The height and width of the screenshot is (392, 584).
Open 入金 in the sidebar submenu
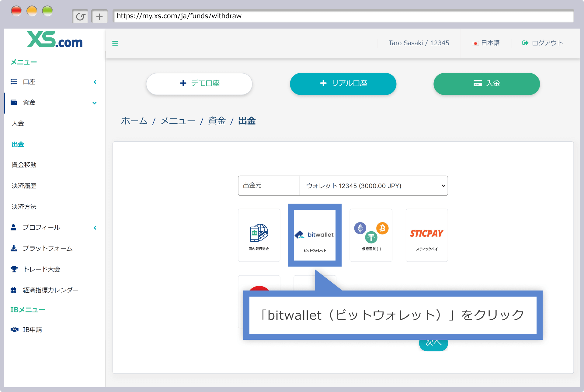pos(18,123)
